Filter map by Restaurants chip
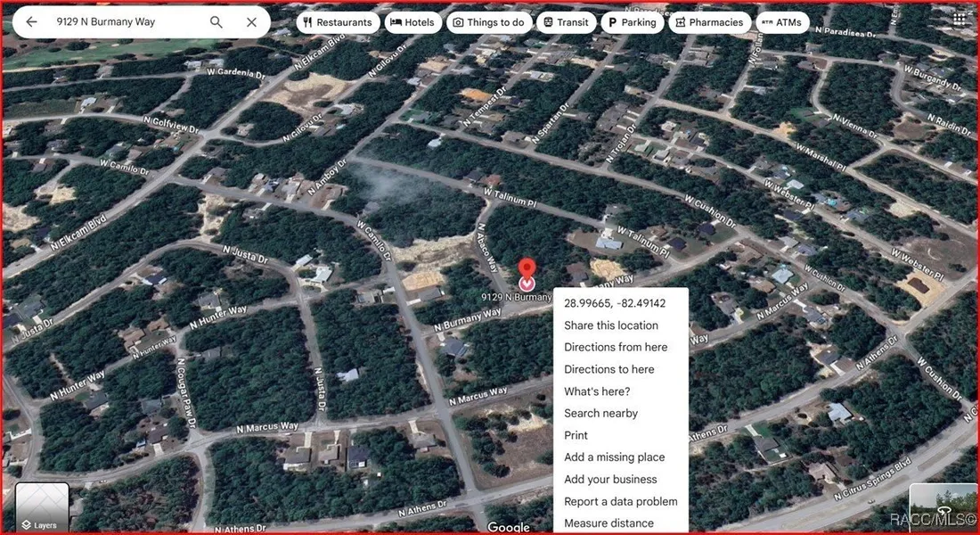Viewport: 980px width, 535px height. click(338, 22)
